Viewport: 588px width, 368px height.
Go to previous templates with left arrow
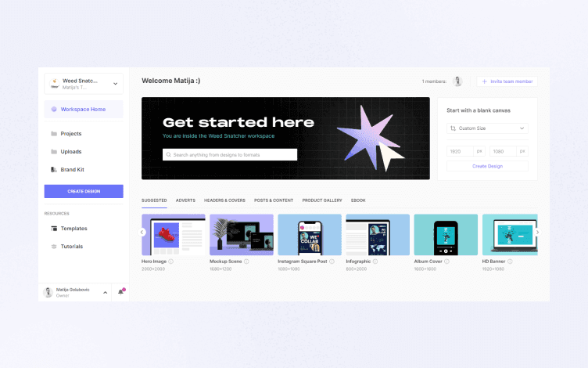click(142, 232)
